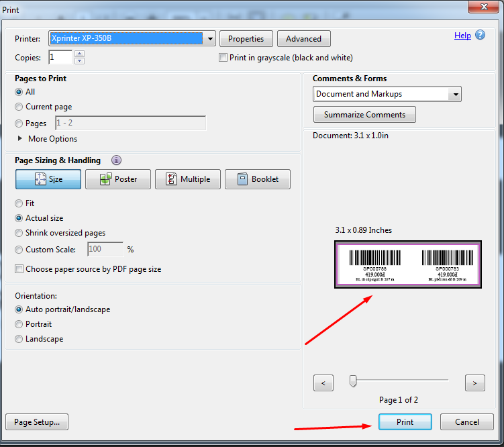Go to next preview page arrow
The width and height of the screenshot is (504, 447).
474,383
